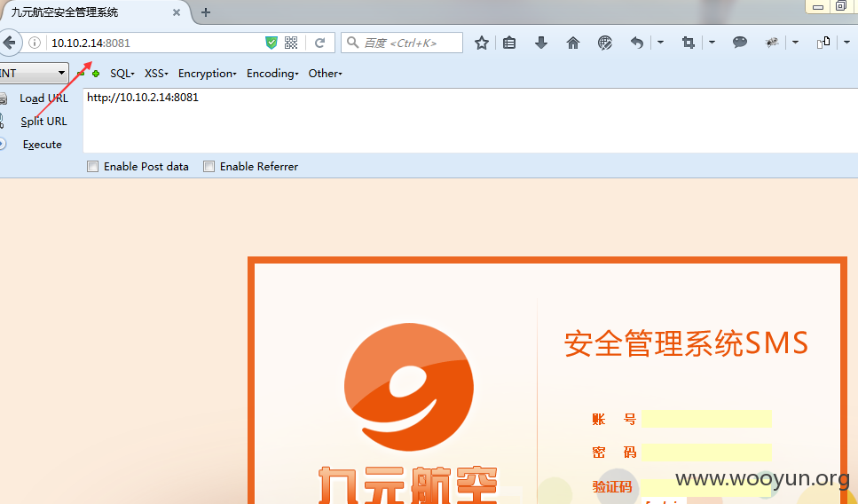Viewport: 858px width, 504px height.
Task: Click the green plus icon in HackBar
Action: pos(96,74)
